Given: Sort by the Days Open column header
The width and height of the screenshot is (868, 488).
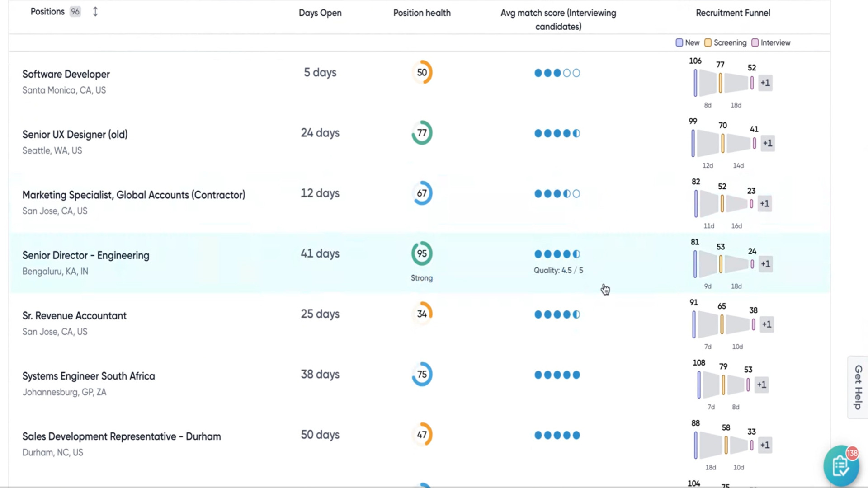Looking at the screenshot, I should pyautogui.click(x=320, y=13).
